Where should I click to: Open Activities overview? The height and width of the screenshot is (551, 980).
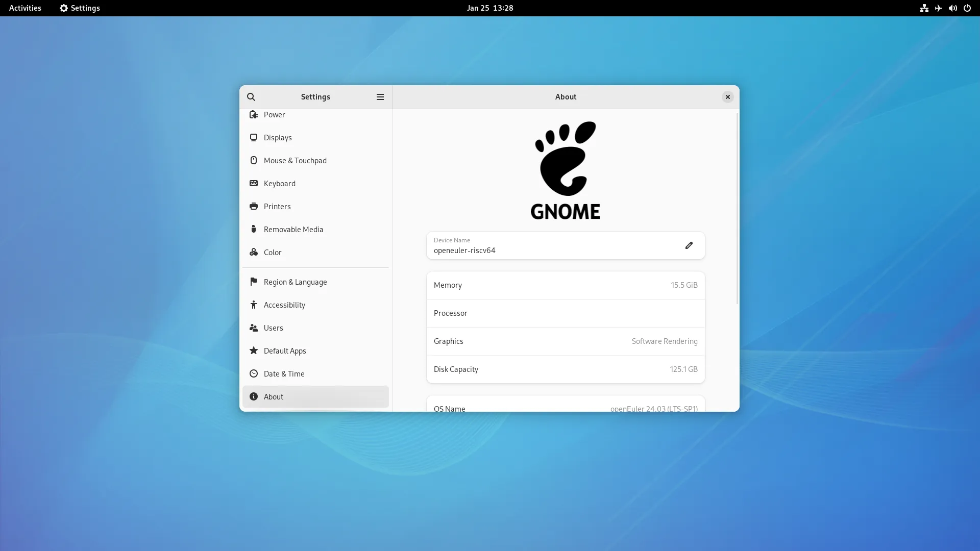[25, 8]
